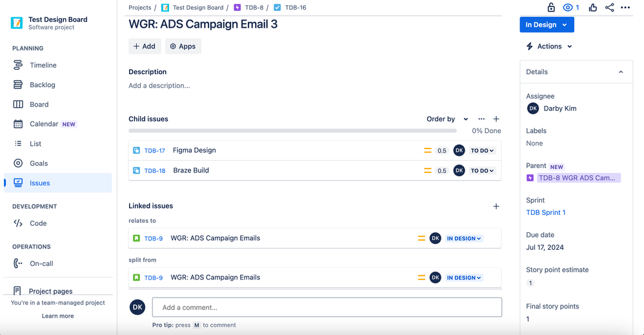Click the Jul 17, 2024 due date
This screenshot has height=335, width=644.
click(x=545, y=247)
